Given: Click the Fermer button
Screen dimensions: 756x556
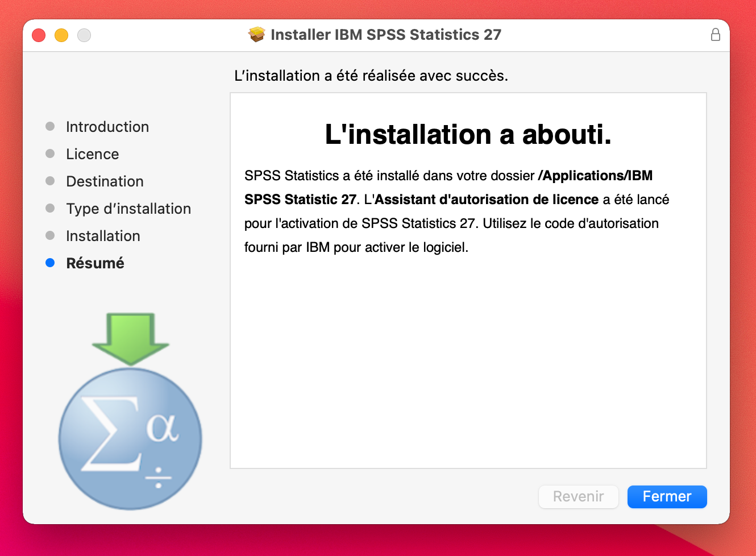Looking at the screenshot, I should tap(667, 496).
